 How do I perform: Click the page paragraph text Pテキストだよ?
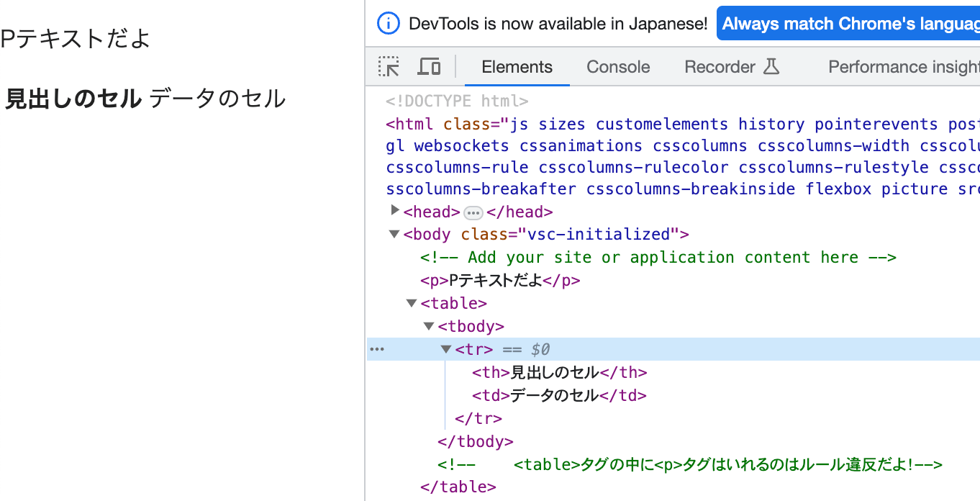pos(76,38)
